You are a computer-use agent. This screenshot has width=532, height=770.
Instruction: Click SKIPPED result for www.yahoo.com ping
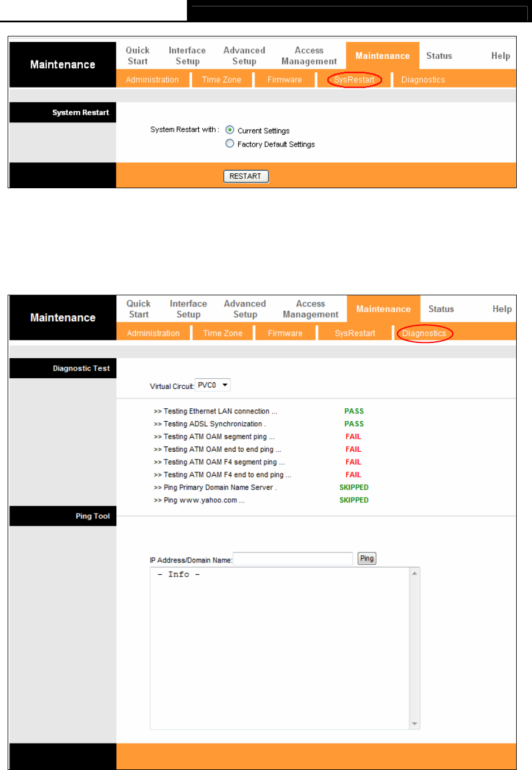click(354, 500)
